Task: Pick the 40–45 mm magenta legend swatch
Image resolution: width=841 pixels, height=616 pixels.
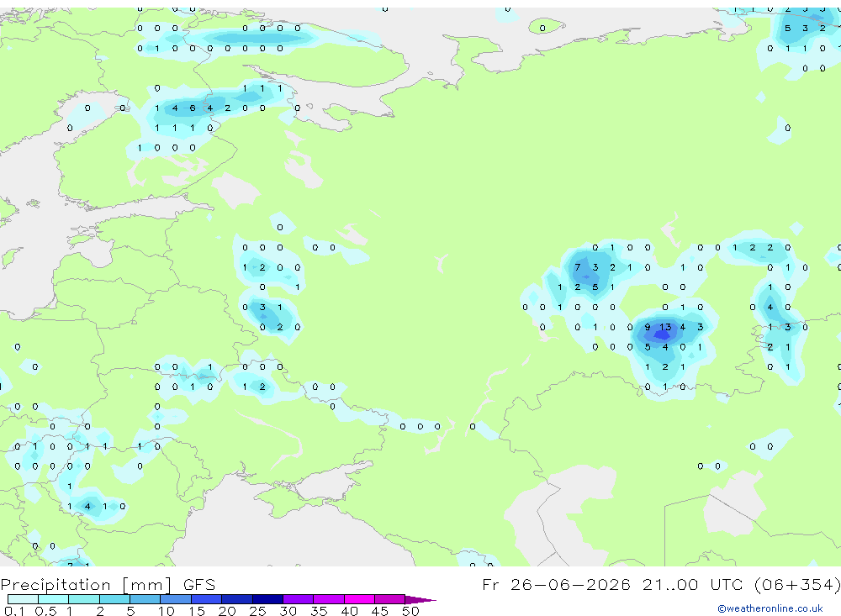Action: (359, 599)
